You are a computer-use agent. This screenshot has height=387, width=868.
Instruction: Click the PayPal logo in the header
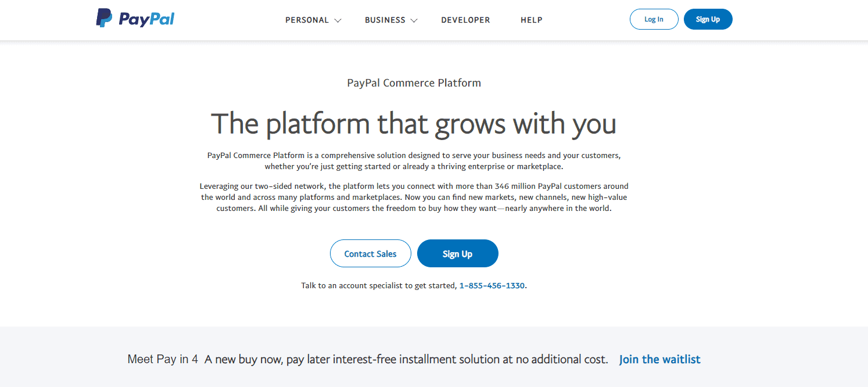(135, 18)
